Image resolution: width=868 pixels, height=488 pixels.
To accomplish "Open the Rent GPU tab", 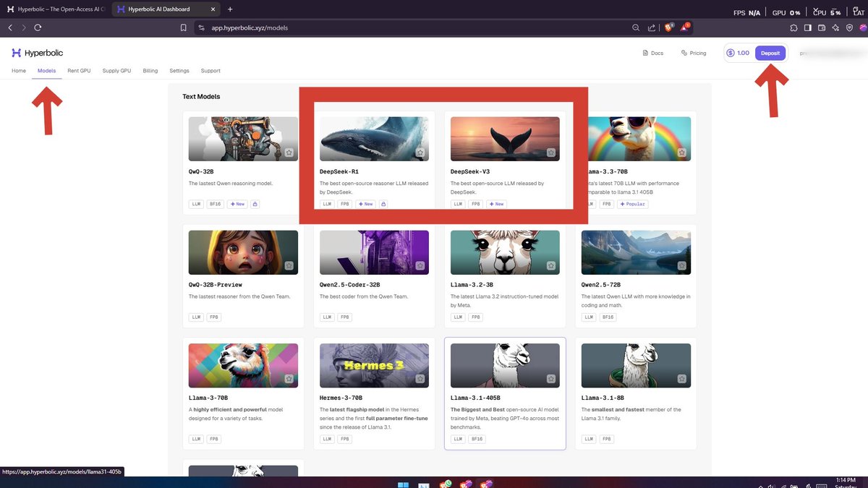I will (79, 71).
